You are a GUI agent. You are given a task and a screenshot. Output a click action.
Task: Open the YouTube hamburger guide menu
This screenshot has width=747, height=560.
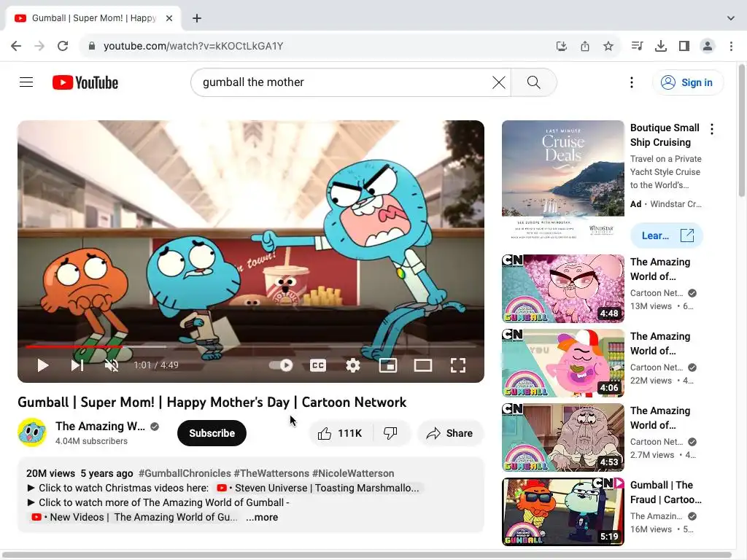tap(26, 82)
